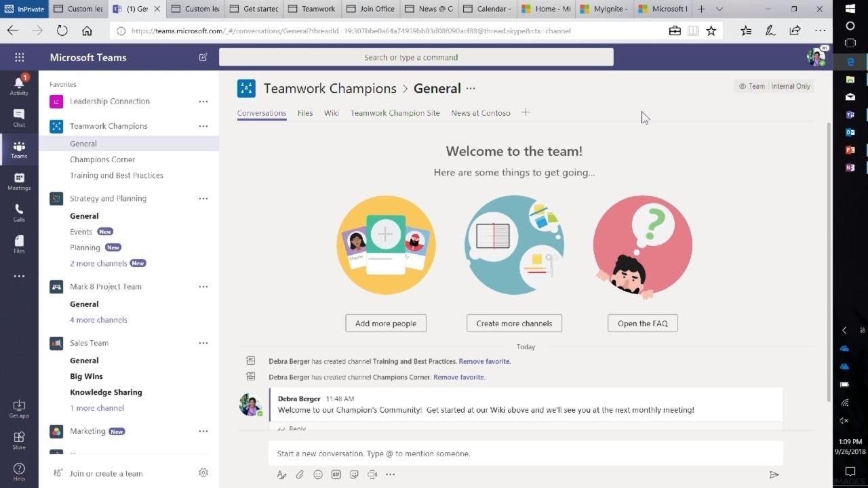This screenshot has width=868, height=488.
Task: Open the app launcher waffle icon
Action: (19, 58)
